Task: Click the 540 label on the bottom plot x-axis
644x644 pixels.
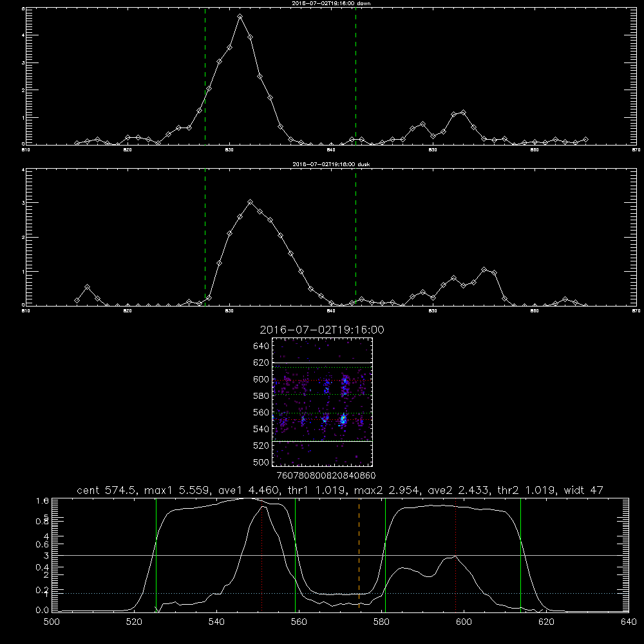Action: click(x=216, y=622)
